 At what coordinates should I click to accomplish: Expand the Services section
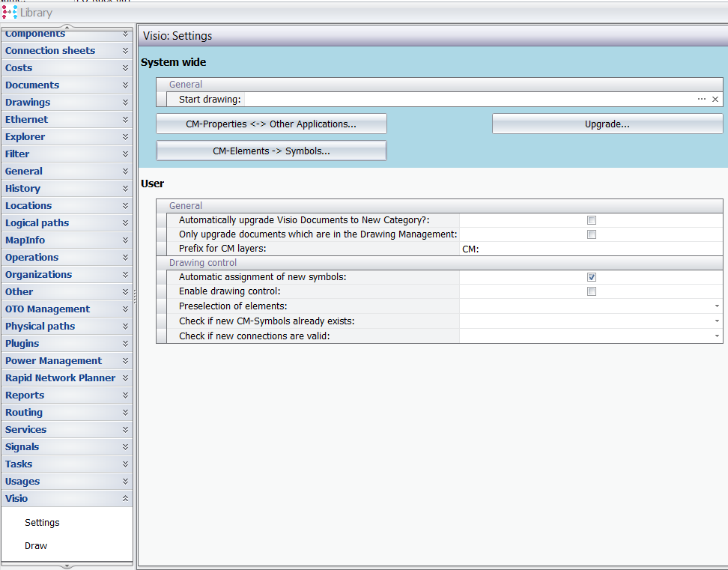(67, 429)
